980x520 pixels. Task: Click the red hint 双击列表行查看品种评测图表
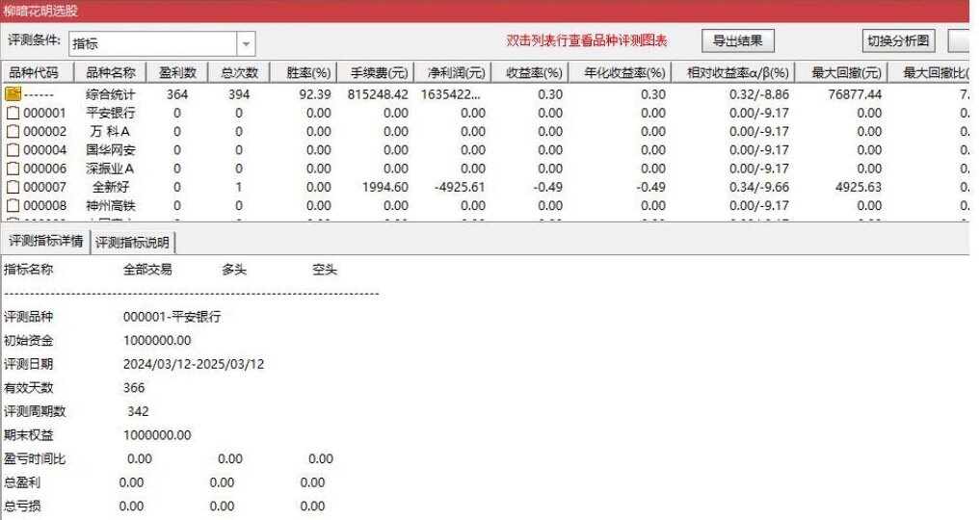[x=587, y=40]
